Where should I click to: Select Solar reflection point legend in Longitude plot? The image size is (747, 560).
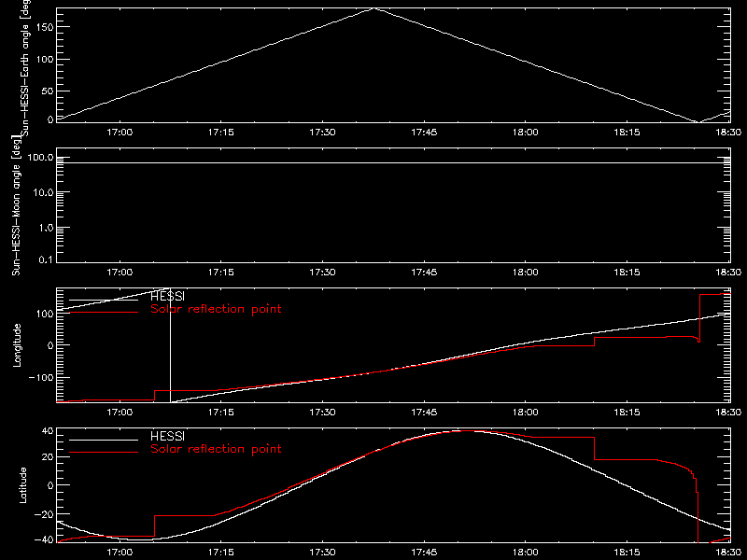(x=216, y=309)
